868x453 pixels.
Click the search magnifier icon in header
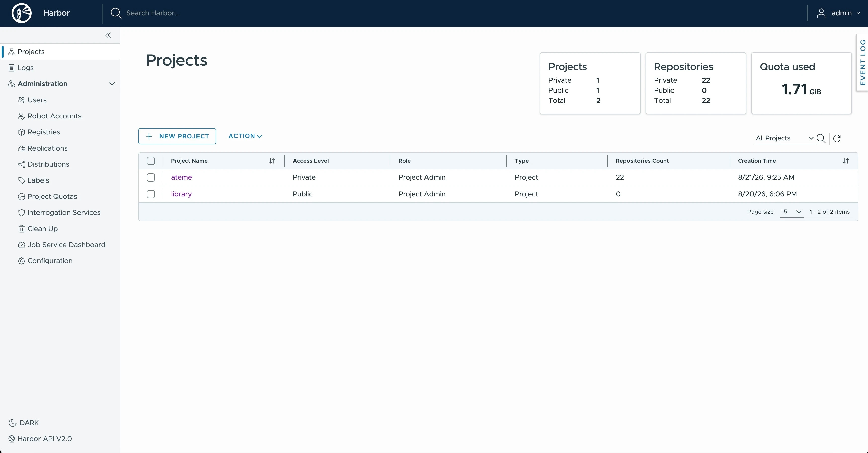(116, 13)
